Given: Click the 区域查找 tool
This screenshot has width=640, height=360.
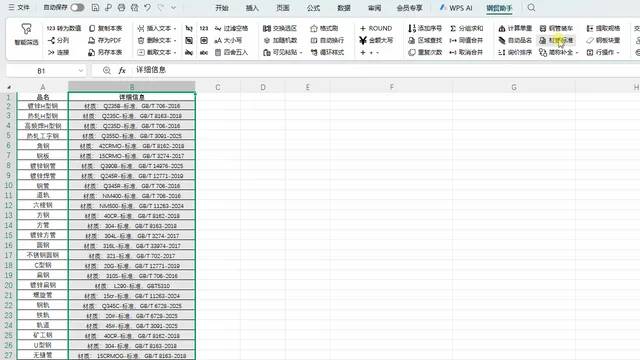Looking at the screenshot, I should [425, 40].
